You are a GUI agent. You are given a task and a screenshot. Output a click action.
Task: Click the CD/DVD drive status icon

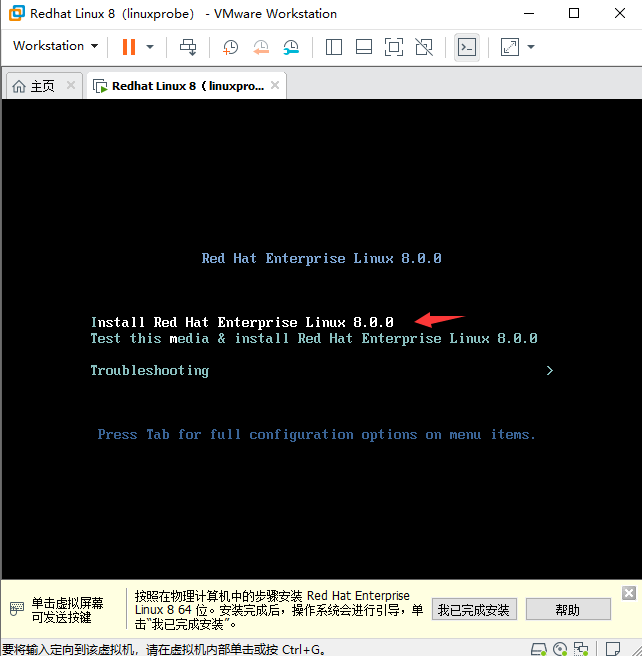[x=560, y=649]
